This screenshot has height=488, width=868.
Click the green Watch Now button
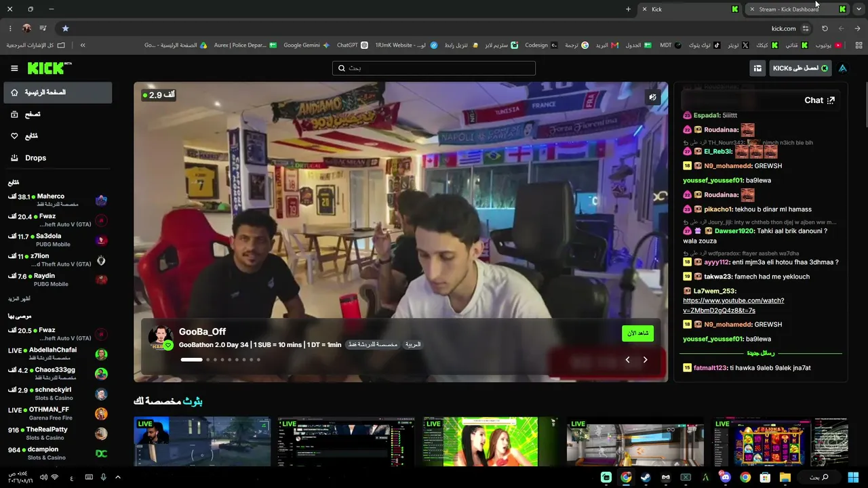(637, 333)
